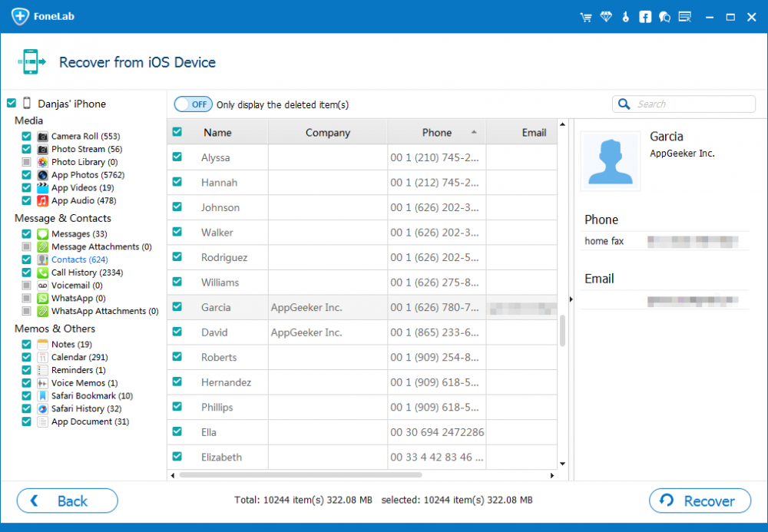Uncheck the Camera Roll checkbox
The image size is (768, 532).
[27, 136]
